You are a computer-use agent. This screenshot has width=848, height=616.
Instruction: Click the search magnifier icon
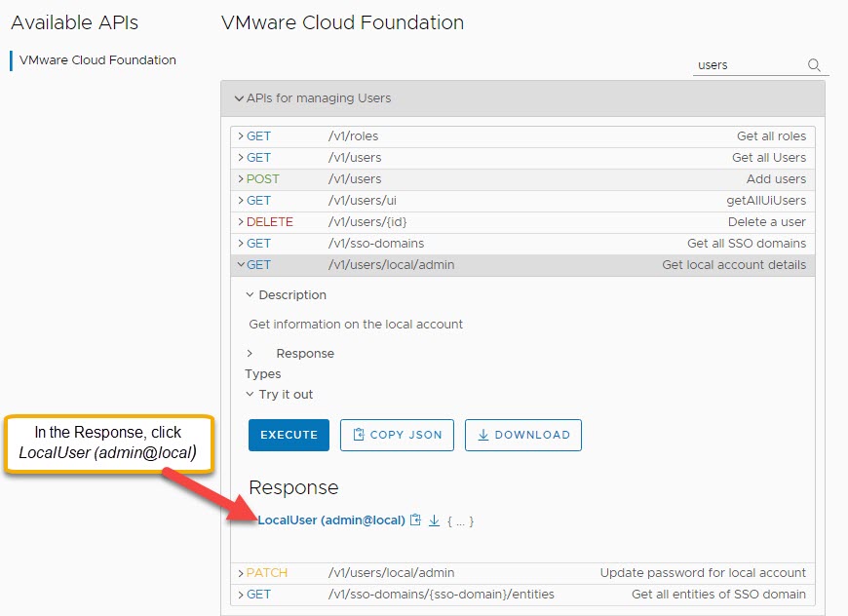click(x=814, y=65)
